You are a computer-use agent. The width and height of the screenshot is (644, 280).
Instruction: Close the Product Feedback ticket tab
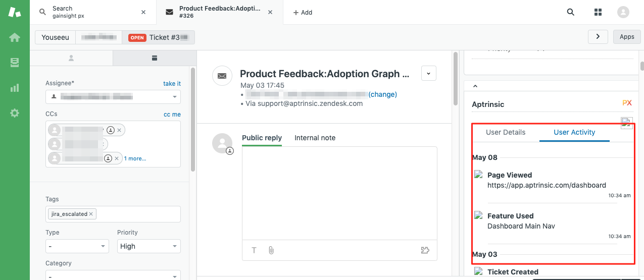(270, 12)
